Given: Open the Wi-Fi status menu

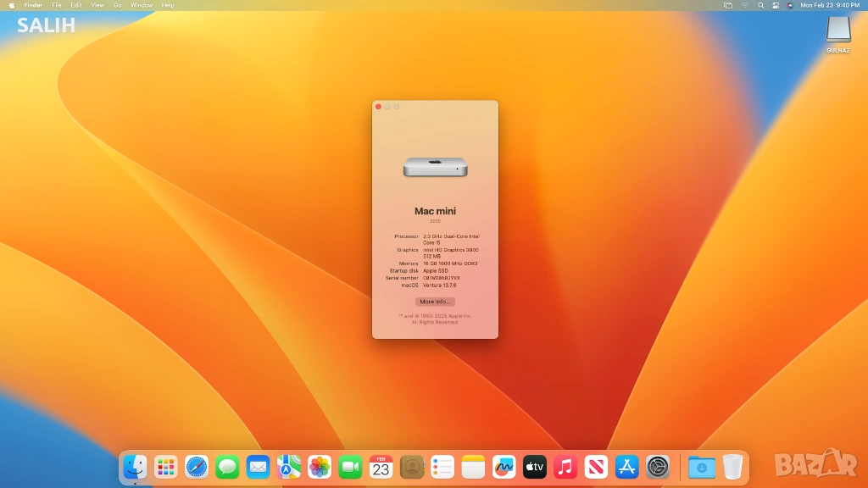Looking at the screenshot, I should [x=745, y=5].
